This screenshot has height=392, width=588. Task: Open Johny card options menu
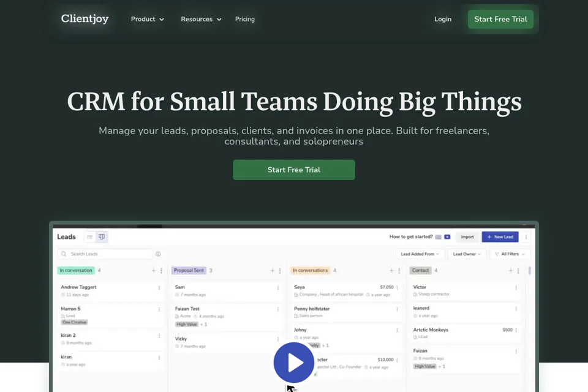pos(397,330)
